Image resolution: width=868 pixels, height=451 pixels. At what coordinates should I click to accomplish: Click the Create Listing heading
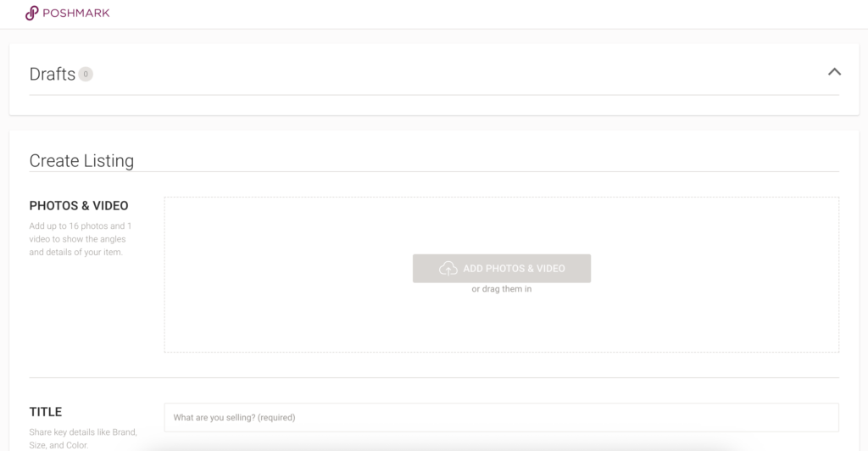click(x=81, y=160)
